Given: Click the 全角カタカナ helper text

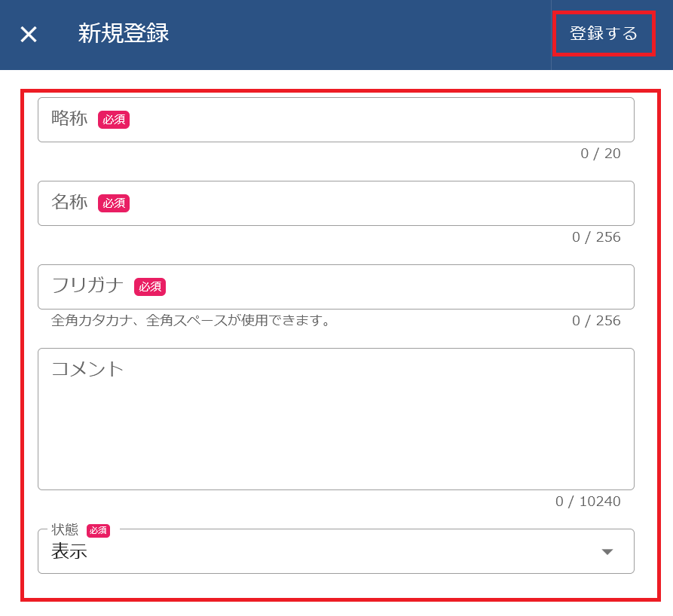Looking at the screenshot, I should tap(191, 321).
